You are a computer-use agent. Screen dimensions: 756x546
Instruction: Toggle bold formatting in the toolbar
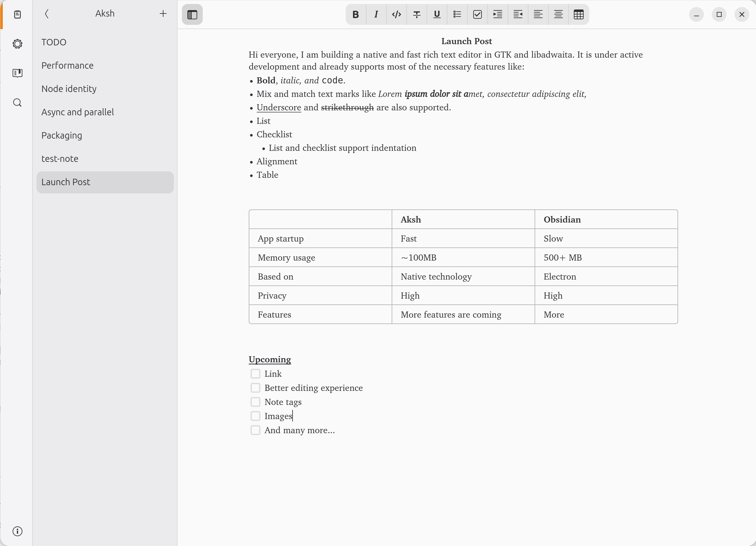tap(356, 14)
